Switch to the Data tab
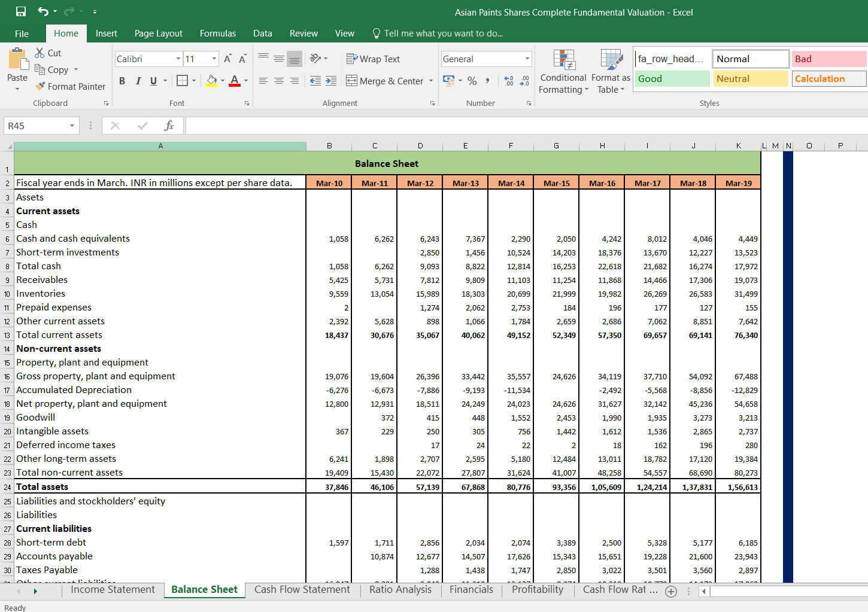This screenshot has width=868, height=612. pos(262,34)
